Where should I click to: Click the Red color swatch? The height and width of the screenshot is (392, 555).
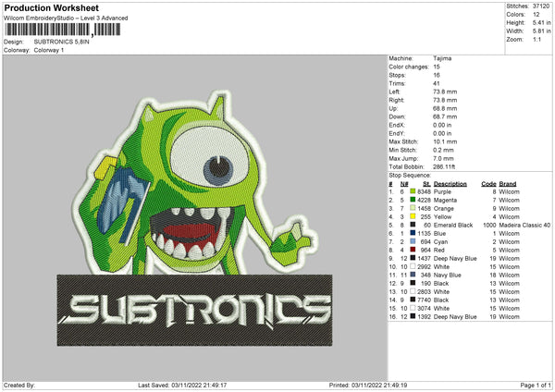tap(413, 250)
